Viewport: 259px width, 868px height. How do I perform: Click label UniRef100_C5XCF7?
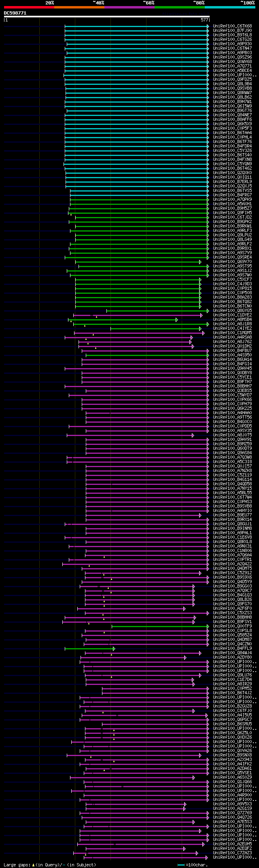tap(232, 279)
